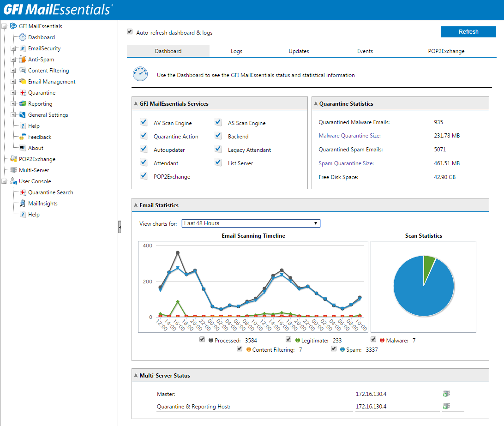Click the Anti-Spam tree icon

pyautogui.click(x=23, y=60)
